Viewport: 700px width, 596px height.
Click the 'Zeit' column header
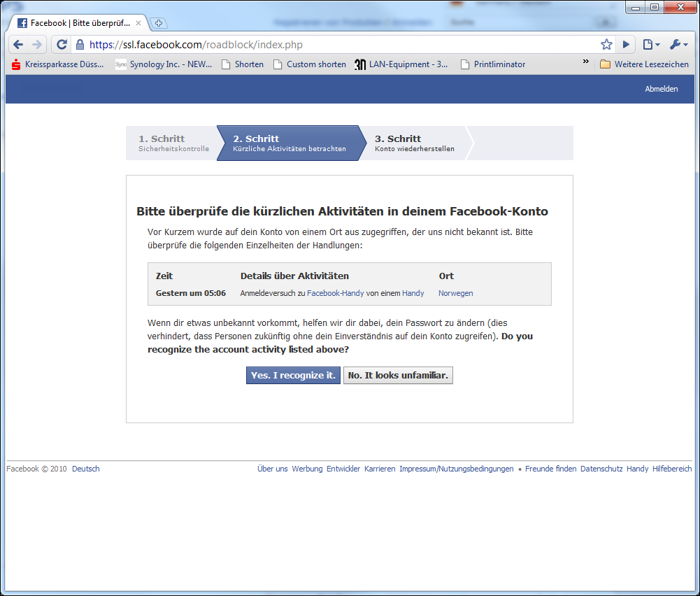coord(164,276)
